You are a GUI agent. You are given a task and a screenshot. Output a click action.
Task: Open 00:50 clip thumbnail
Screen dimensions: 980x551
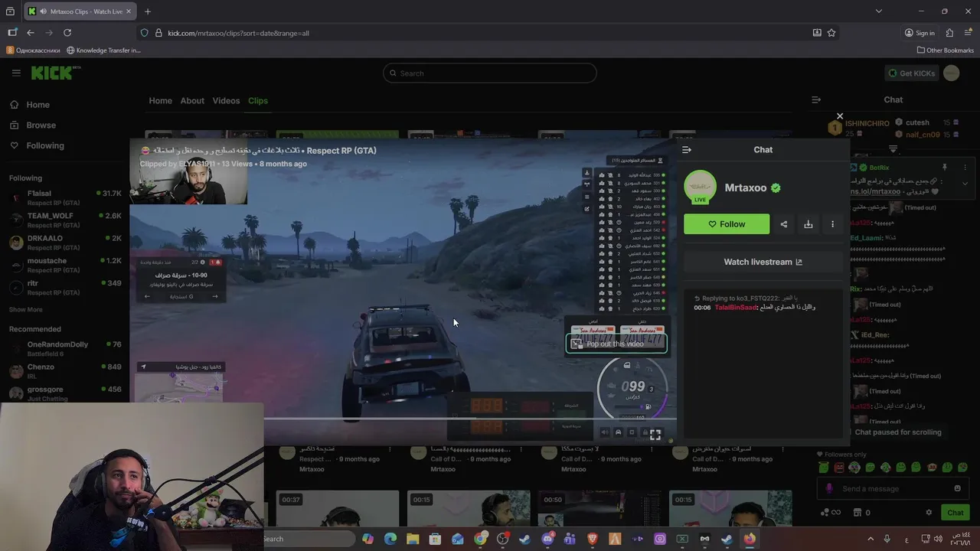[x=599, y=509]
